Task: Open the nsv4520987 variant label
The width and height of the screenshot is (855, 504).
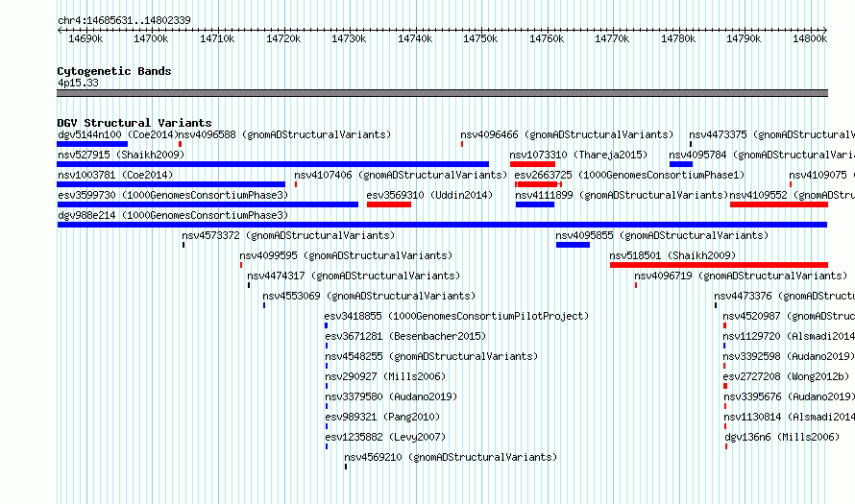Action: 789,316
